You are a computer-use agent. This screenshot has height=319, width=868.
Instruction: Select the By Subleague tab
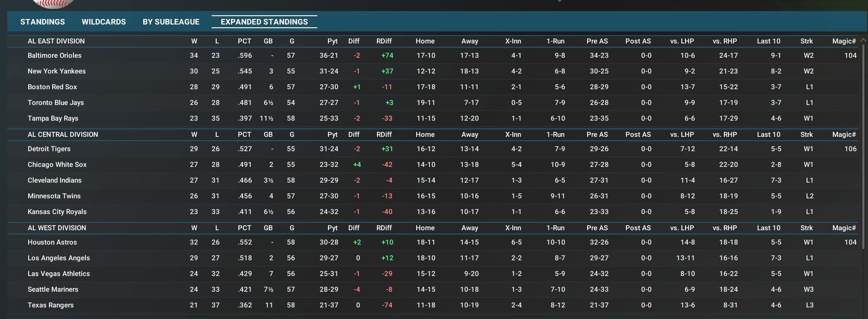(x=171, y=22)
